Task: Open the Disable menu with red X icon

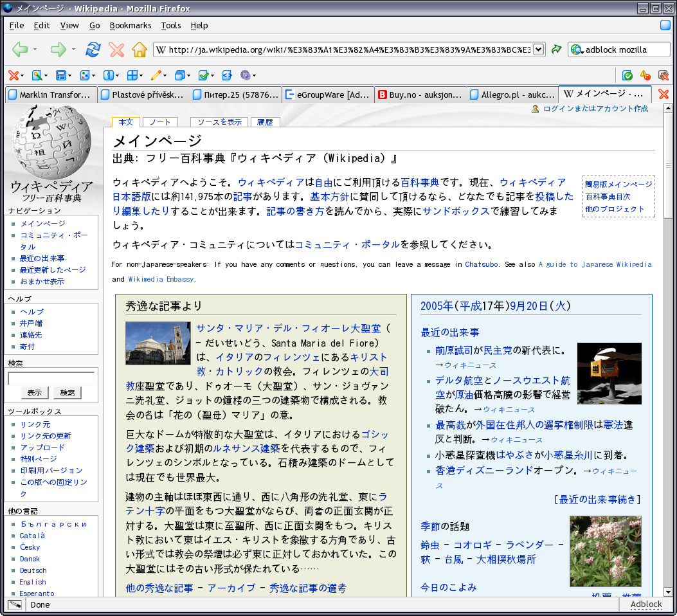Action: coord(16,75)
